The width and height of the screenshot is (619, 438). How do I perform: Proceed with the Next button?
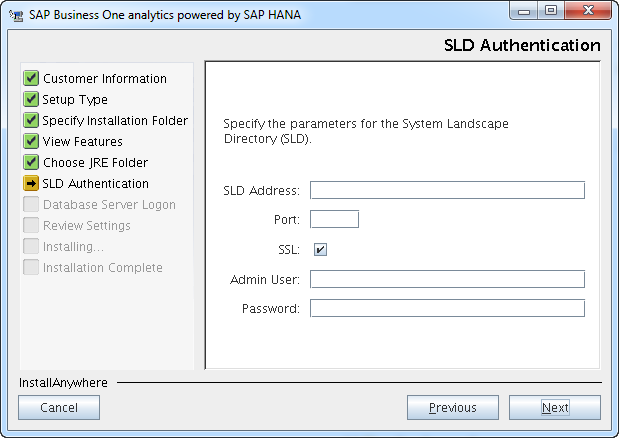pos(555,407)
